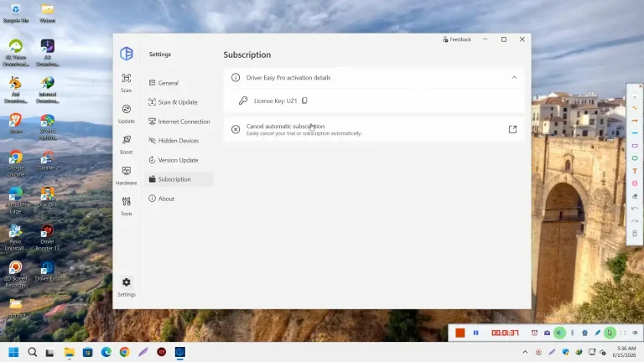Select Subscription settings tab
This screenshot has height=362, width=644.
point(179,179)
